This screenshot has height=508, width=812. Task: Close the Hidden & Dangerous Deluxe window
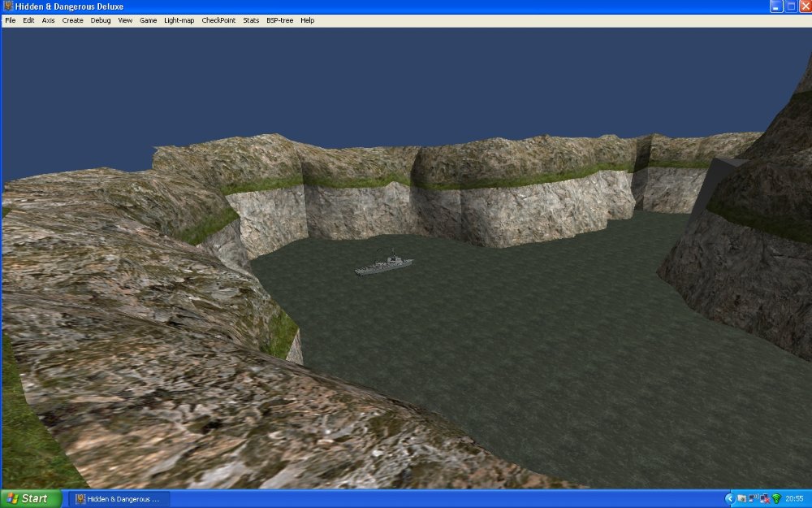(x=806, y=7)
